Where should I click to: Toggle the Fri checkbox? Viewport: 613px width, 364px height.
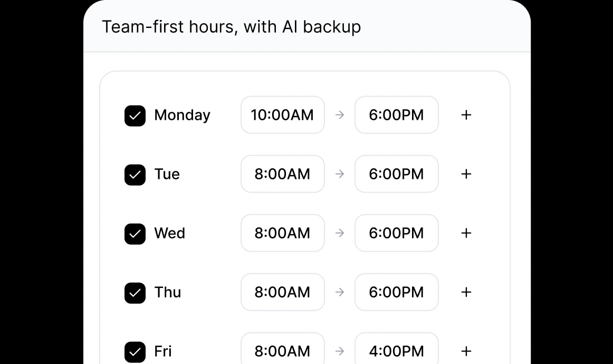pyautogui.click(x=135, y=352)
